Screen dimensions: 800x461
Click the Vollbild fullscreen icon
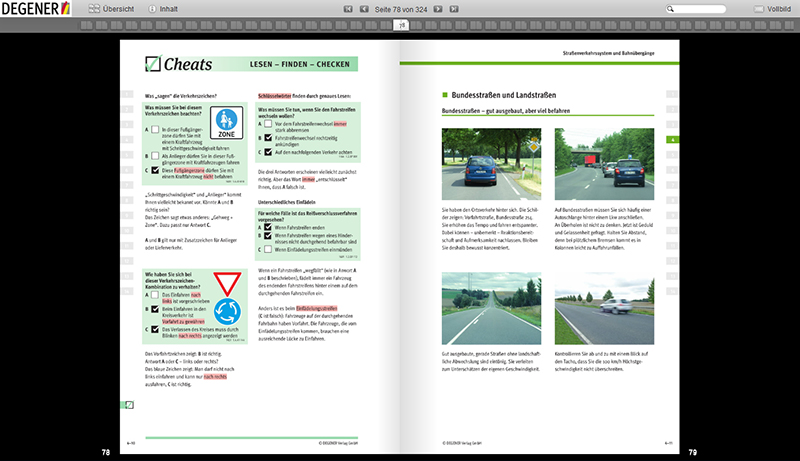click(x=759, y=9)
